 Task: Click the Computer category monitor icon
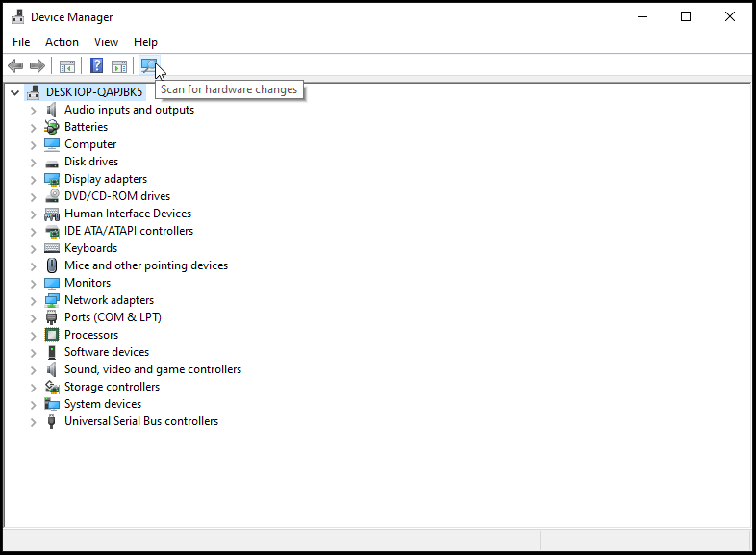pos(52,144)
